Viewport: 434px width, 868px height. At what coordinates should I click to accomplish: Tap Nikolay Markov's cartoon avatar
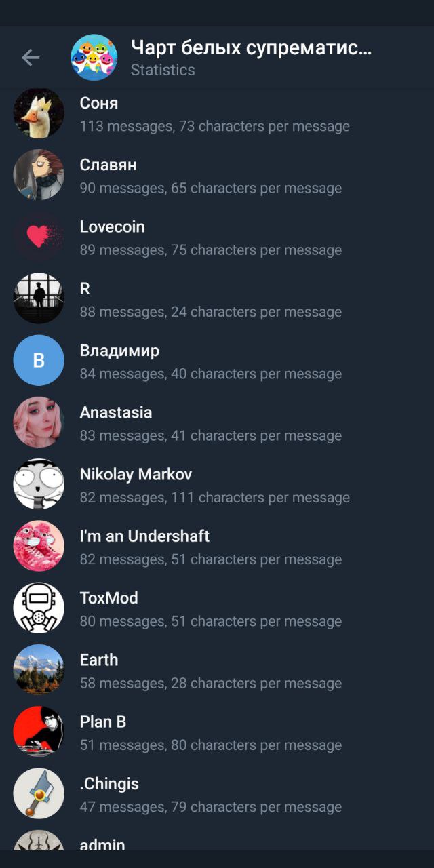pyautogui.click(x=39, y=484)
